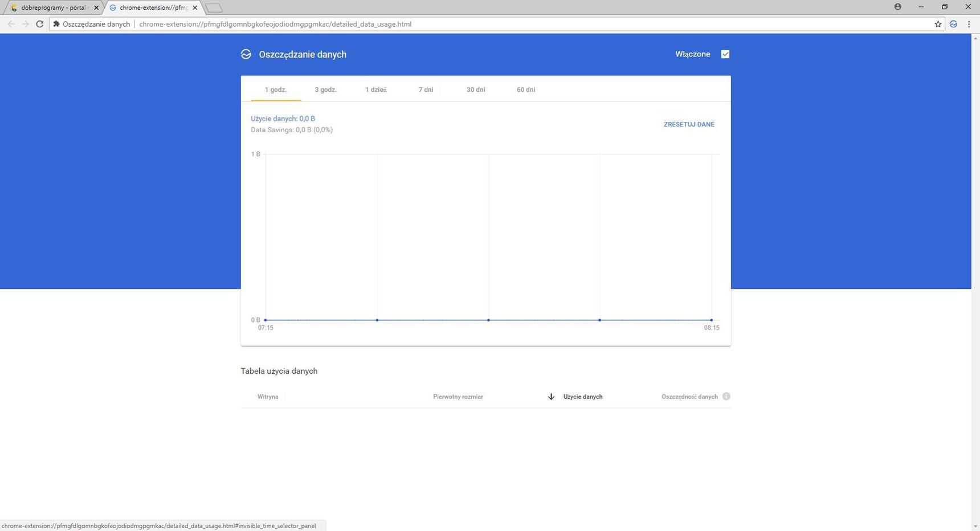Image resolution: width=980 pixels, height=531 pixels.
Task: Click the 07:15 time label on chart
Action: [x=266, y=328]
